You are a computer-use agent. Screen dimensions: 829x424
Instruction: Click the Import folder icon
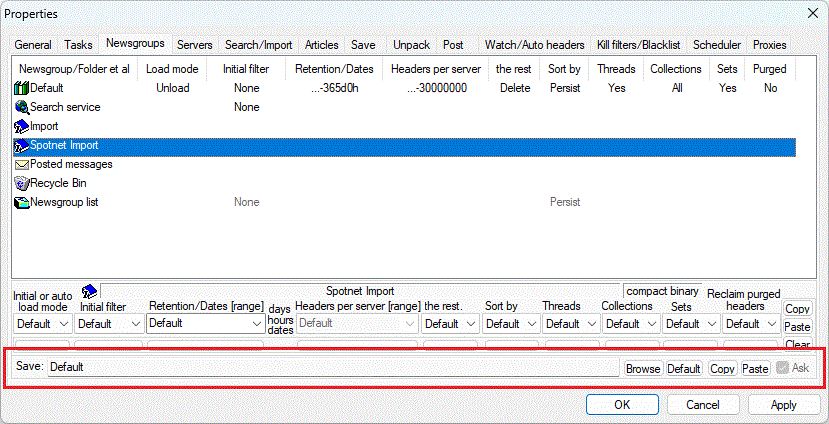[x=21, y=126]
